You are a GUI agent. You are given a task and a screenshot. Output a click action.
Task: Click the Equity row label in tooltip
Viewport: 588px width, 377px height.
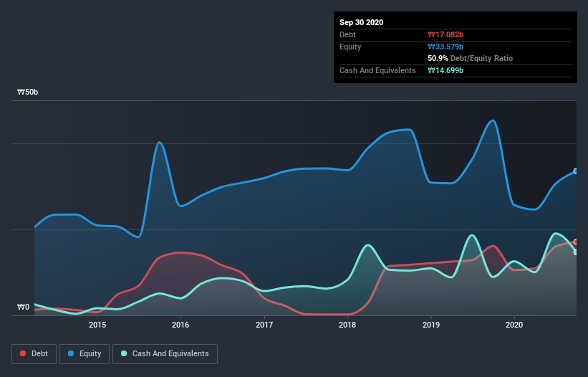(x=350, y=47)
